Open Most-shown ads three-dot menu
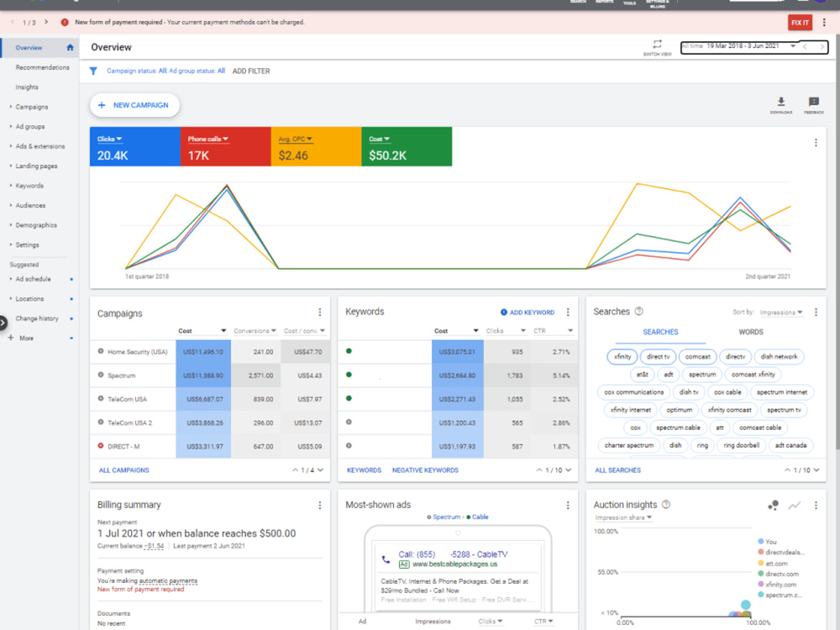Viewport: 840px width, 630px height. tap(568, 505)
